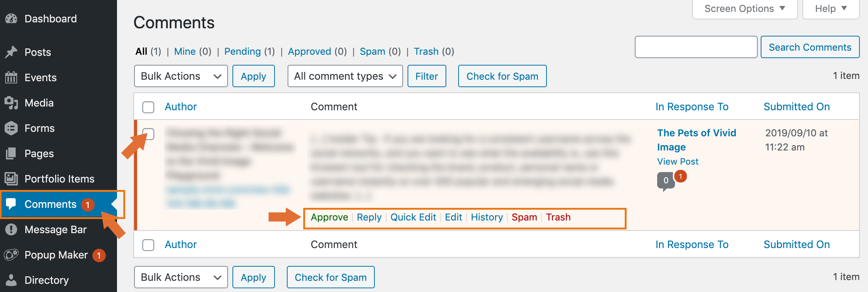This screenshot has height=292, width=868.
Task: Click the Pages icon in sidebar
Action: click(x=11, y=153)
